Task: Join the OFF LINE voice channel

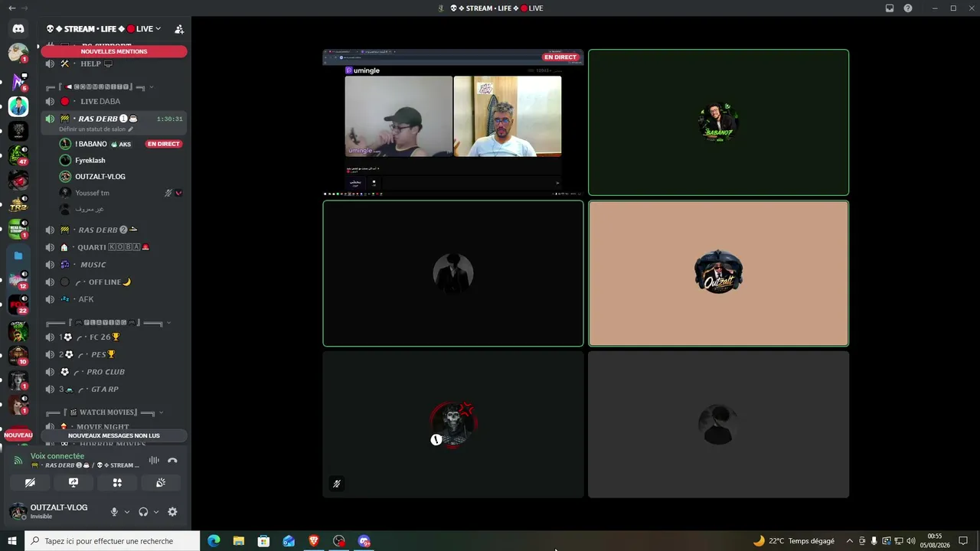Action: point(114,282)
